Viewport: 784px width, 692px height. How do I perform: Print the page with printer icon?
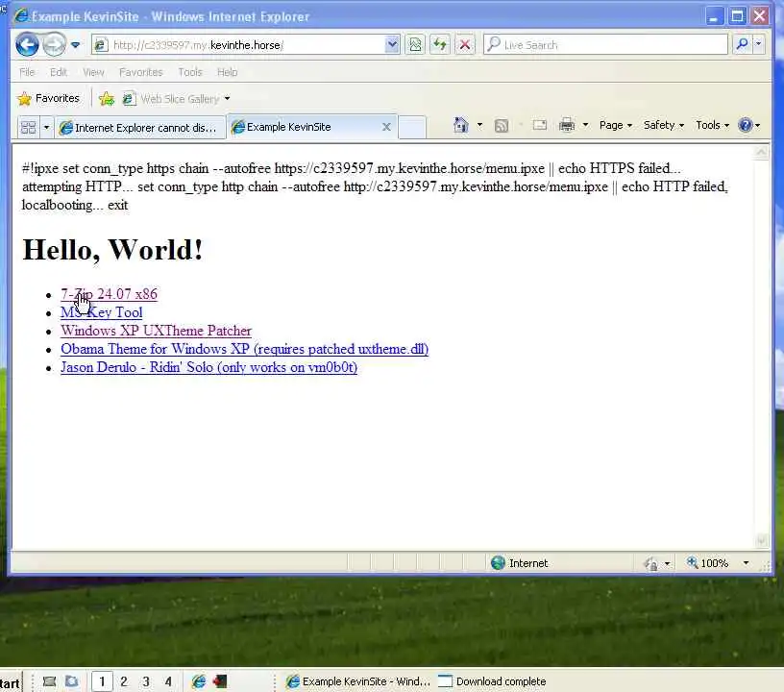coord(567,125)
